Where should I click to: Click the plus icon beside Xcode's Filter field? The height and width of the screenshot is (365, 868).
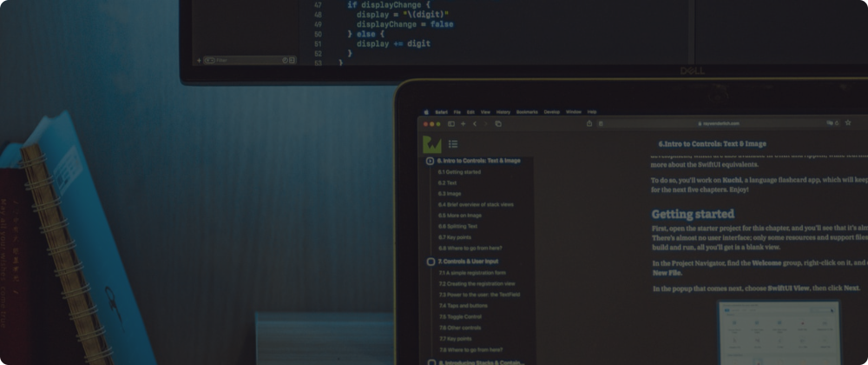click(x=199, y=60)
